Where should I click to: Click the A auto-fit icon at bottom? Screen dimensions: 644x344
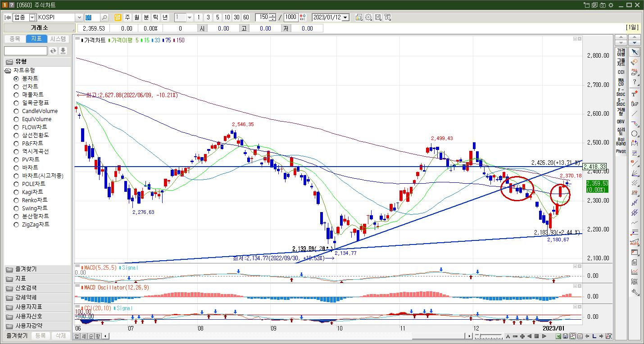point(508,336)
